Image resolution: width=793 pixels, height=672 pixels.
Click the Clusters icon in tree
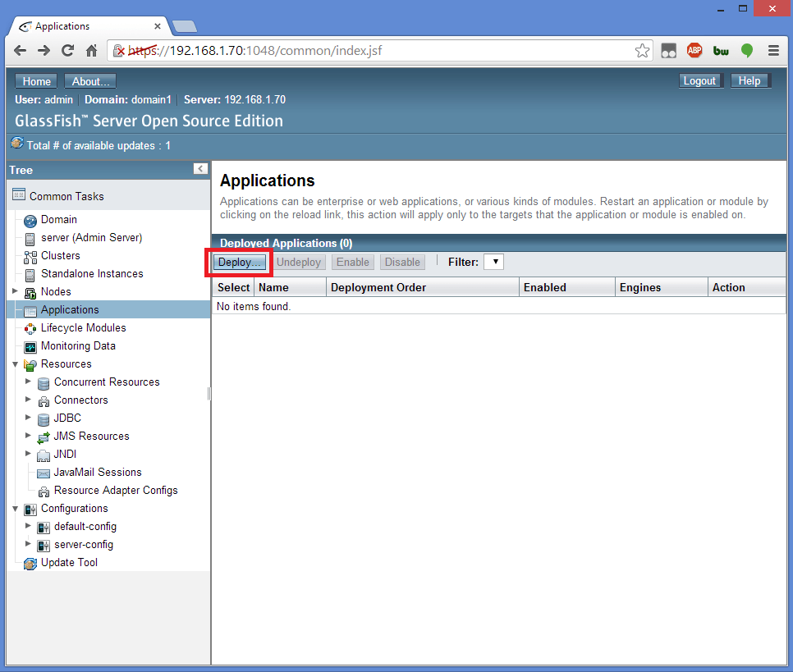coord(30,256)
